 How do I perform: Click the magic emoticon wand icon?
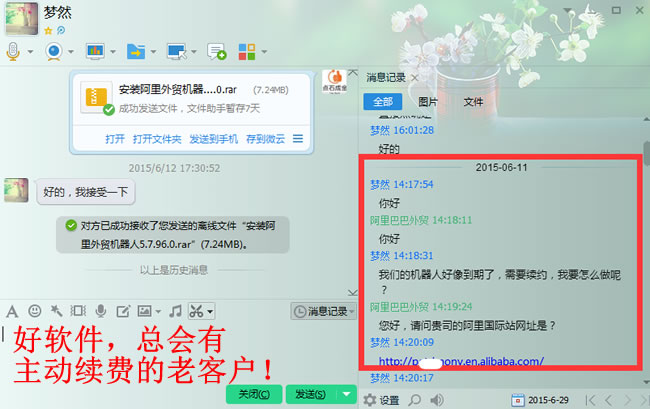point(56,311)
